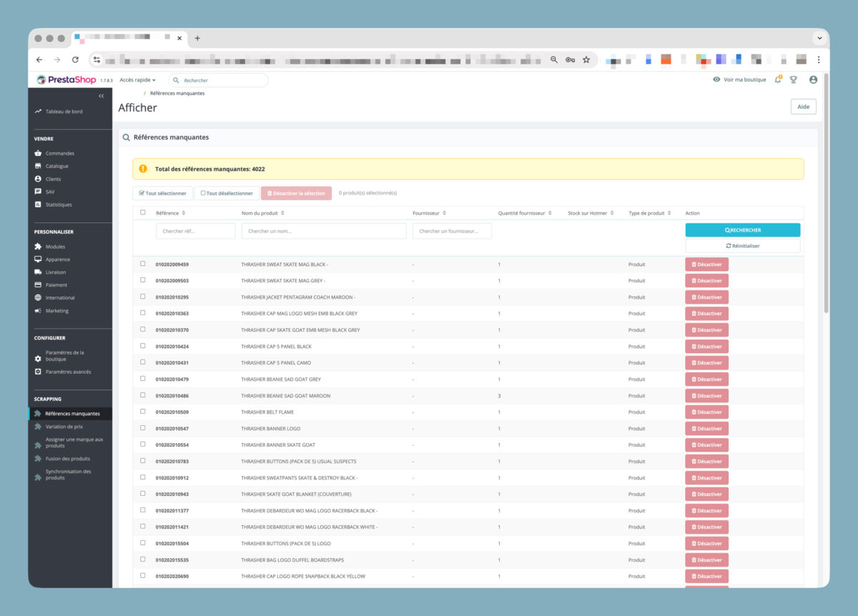Deactivate THRASHER BELT FLAME product

706,412
